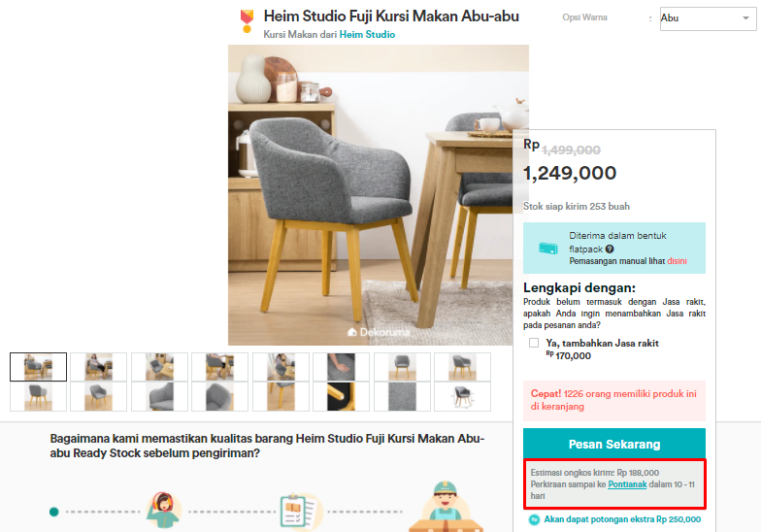
Task: Click the Pesan Sekarang button
Action: pos(613,444)
